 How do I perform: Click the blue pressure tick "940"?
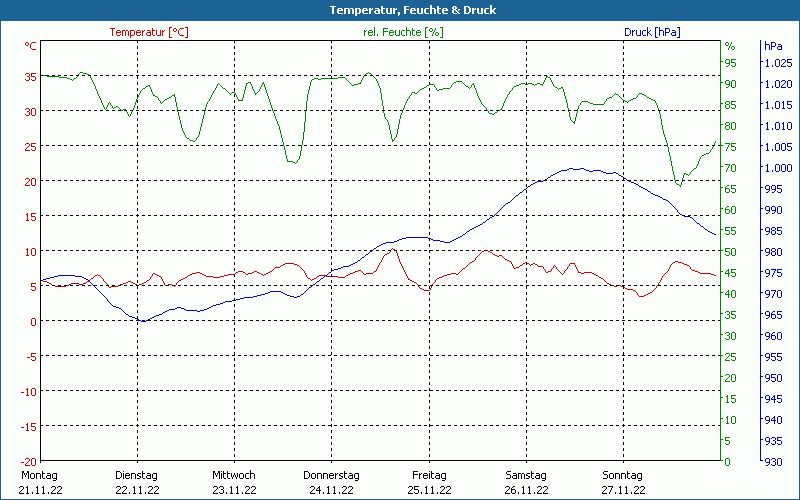tap(773, 420)
